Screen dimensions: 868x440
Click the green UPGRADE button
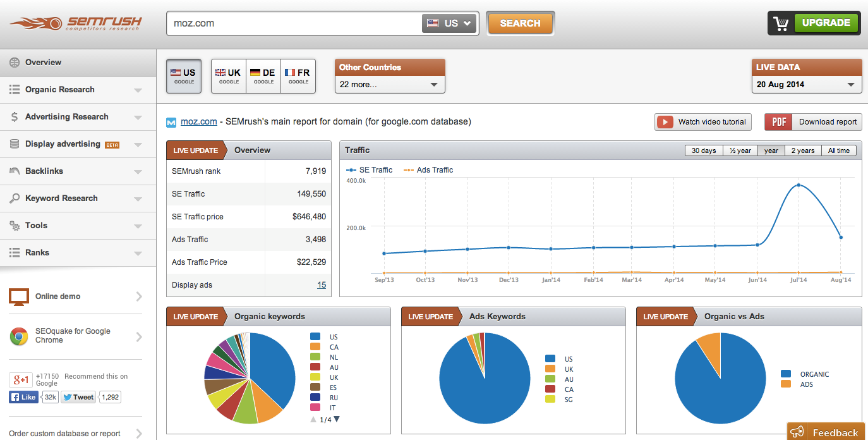pyautogui.click(x=826, y=23)
